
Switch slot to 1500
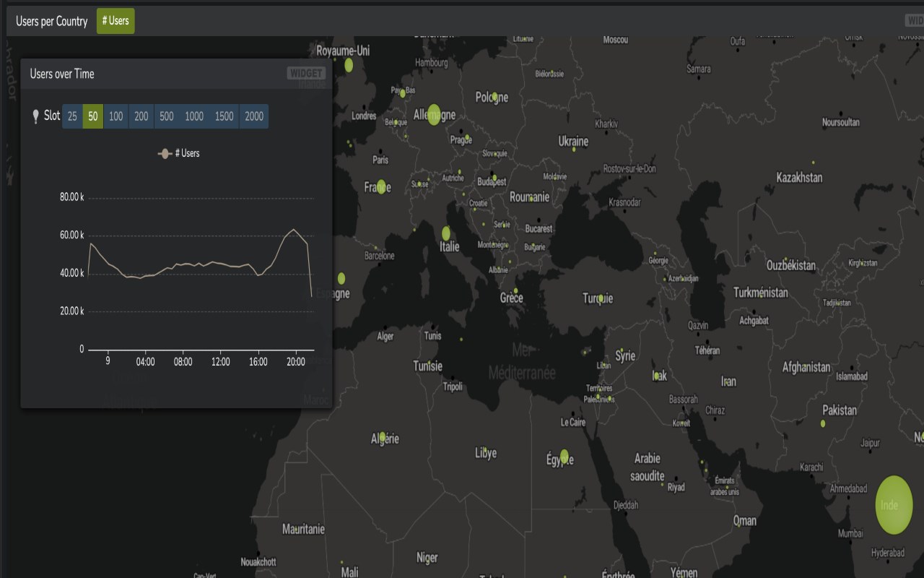pyautogui.click(x=225, y=116)
